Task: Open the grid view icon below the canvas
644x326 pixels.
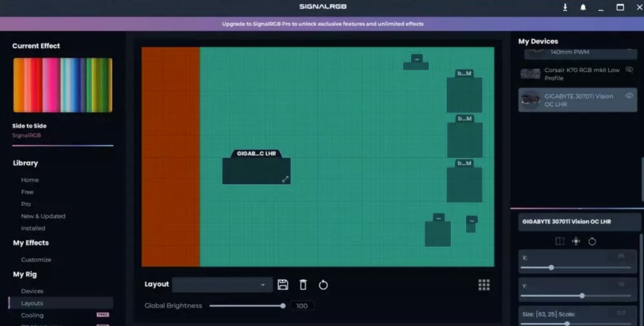Action: tap(484, 284)
